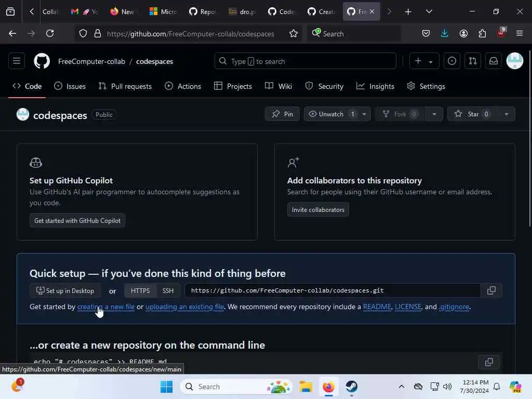Switch to the Projects tab
This screenshot has height=399, width=532.
(x=233, y=86)
